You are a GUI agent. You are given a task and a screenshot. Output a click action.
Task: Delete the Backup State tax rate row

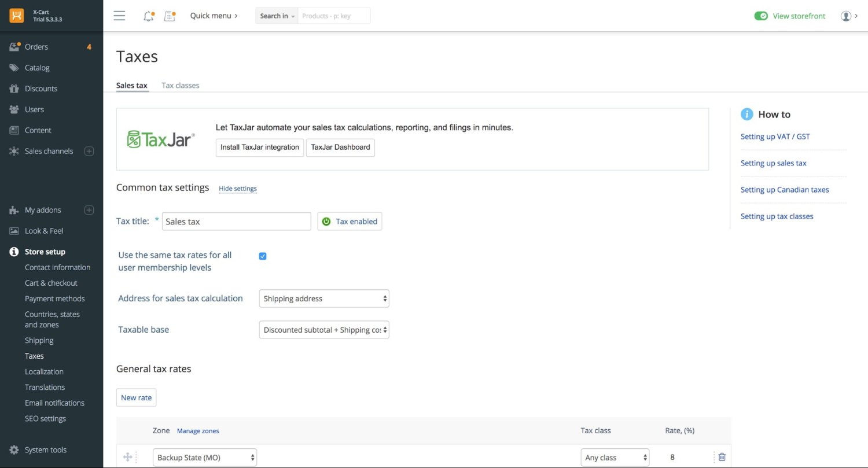point(722,456)
